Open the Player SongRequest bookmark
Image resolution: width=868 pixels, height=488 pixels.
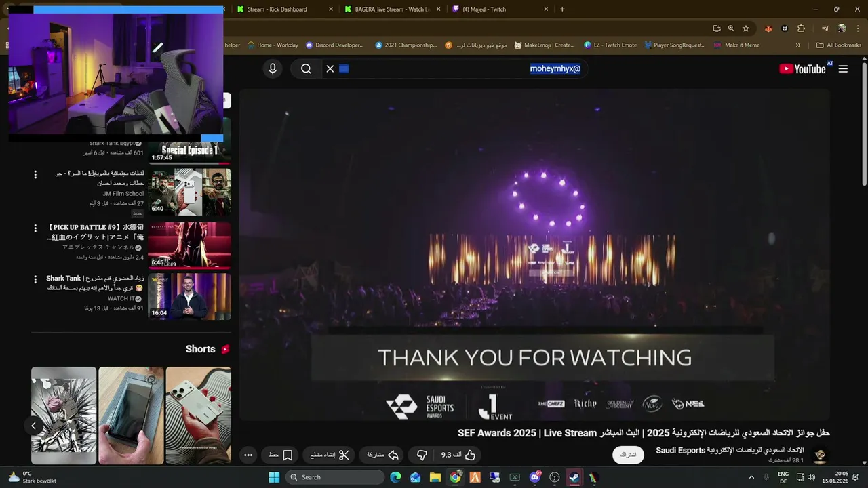pyautogui.click(x=675, y=45)
